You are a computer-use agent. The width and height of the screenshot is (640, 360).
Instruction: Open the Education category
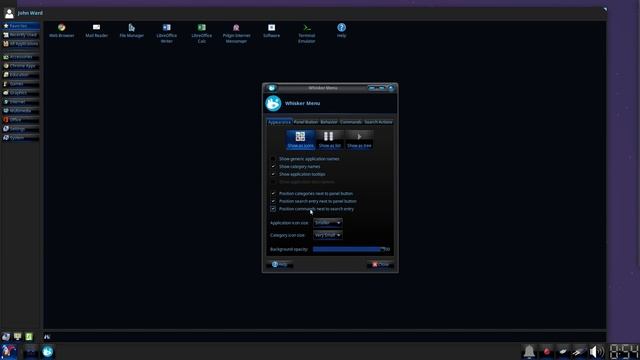click(21, 75)
